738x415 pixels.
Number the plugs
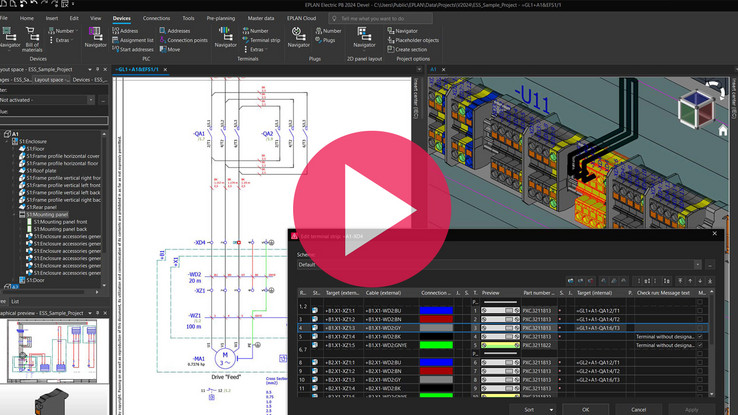pos(328,31)
